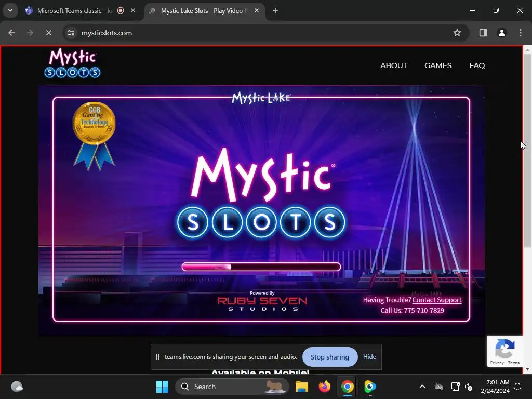The image size is (532, 399).
Task: Bookmark this page with the star icon
Action: [x=457, y=33]
